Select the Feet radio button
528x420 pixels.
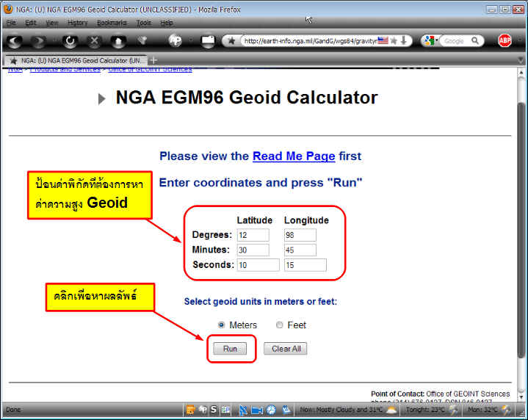click(280, 325)
